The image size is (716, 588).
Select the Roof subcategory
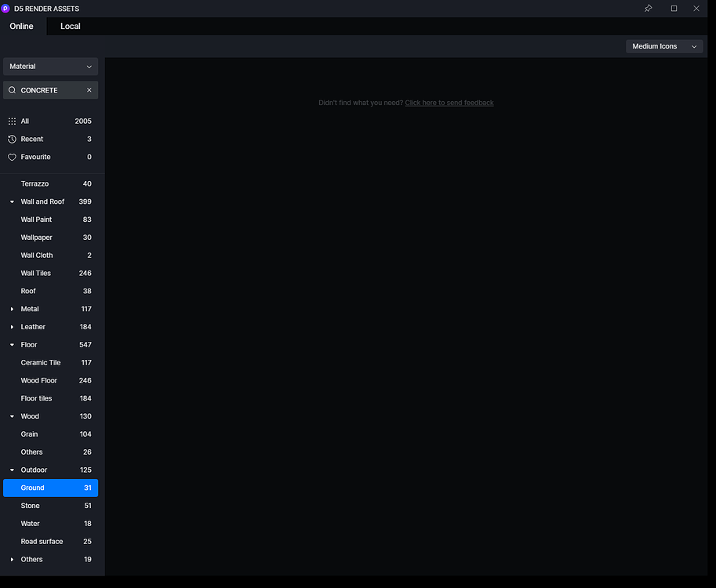(50, 291)
